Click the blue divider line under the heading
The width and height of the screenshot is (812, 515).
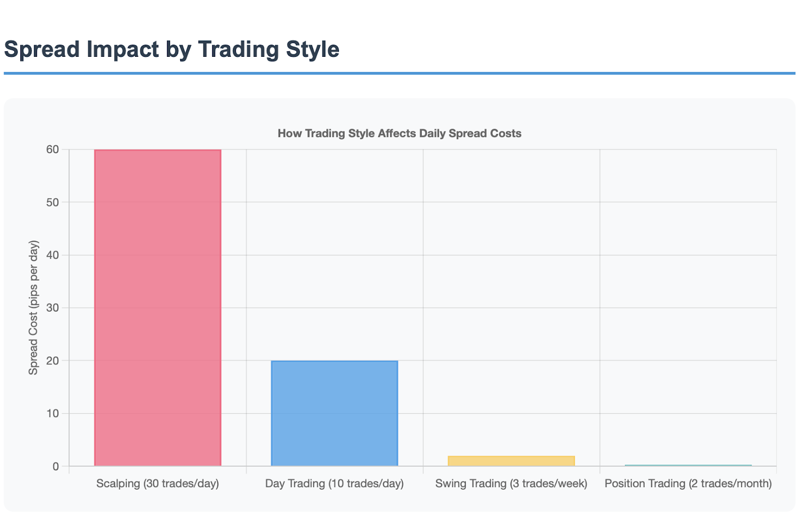coord(399,73)
